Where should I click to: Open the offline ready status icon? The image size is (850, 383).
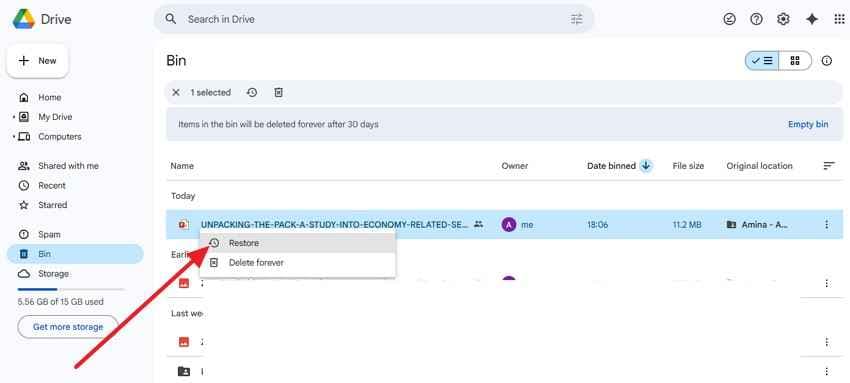729,19
